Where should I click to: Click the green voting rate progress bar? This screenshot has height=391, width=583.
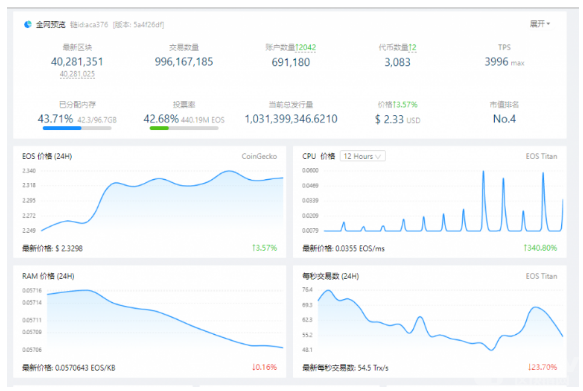(x=159, y=128)
